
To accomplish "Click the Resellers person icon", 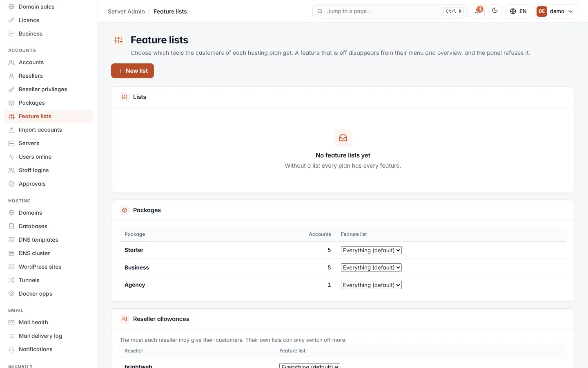I will tap(11, 76).
